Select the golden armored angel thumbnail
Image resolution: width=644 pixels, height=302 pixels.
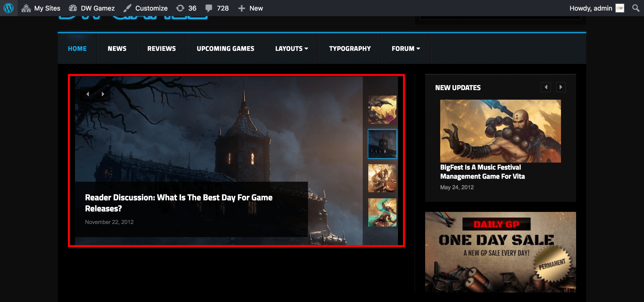point(382,178)
